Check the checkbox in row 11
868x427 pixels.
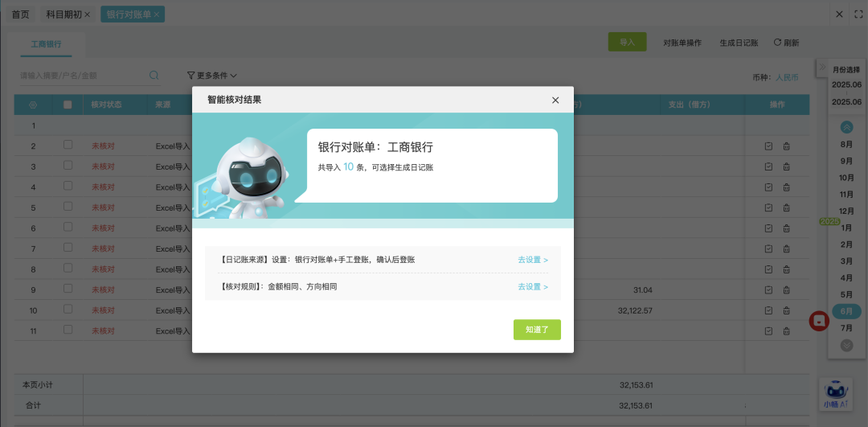pos(68,330)
